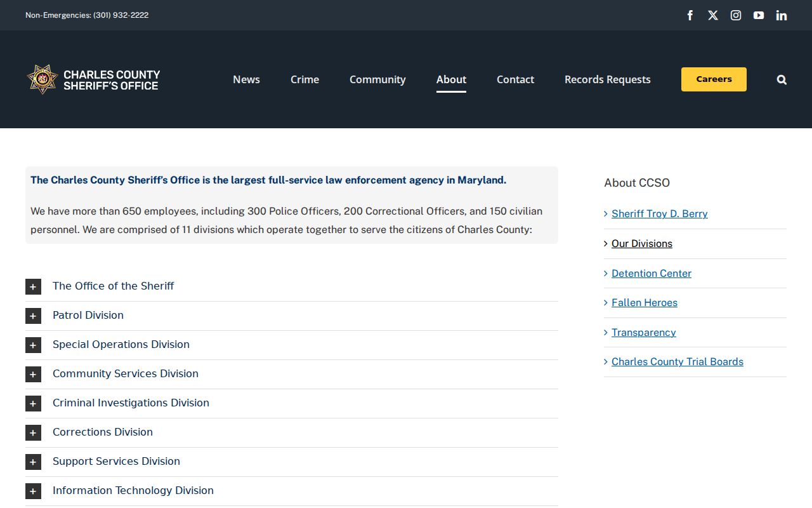812x508 pixels.
Task: Open the Instagram social icon
Action: (736, 15)
